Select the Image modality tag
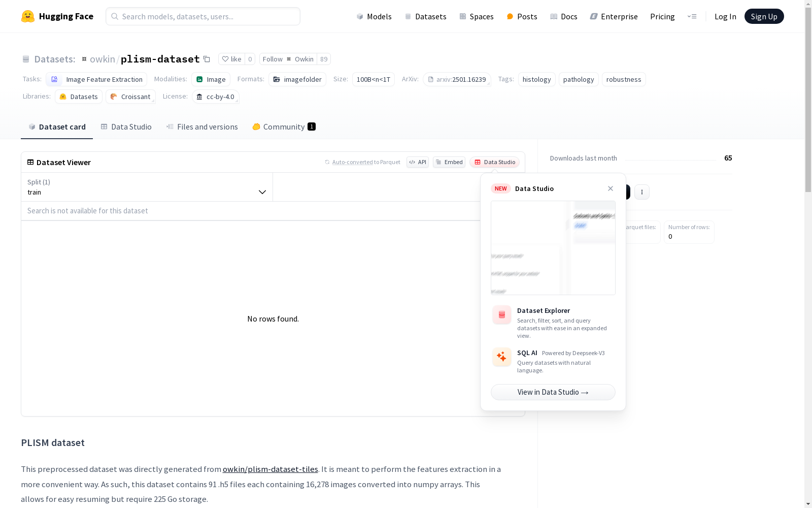This screenshot has height=508, width=812. click(211, 79)
